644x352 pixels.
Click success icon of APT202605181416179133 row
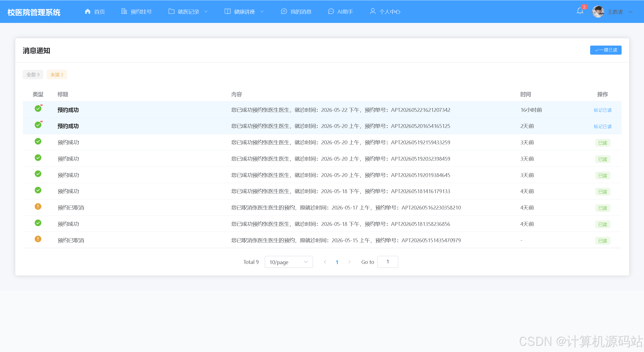click(38, 190)
